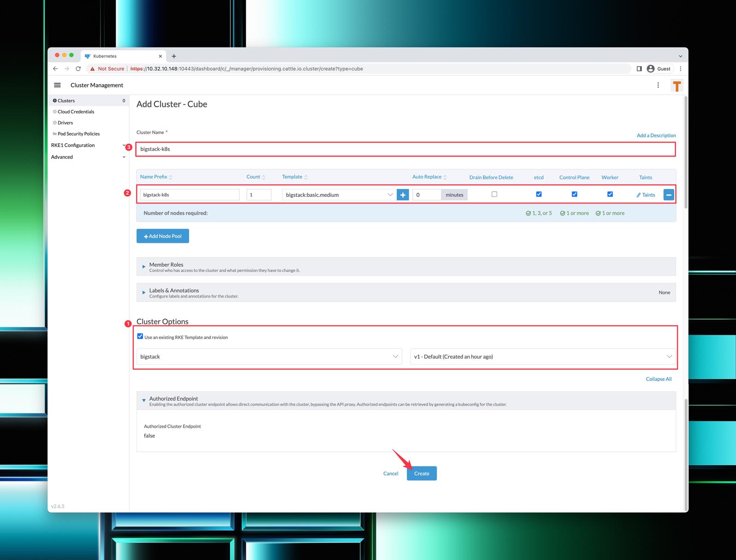The height and width of the screenshot is (560, 736).
Task: Click the Add Cluster - Cube heading
Action: tap(172, 104)
